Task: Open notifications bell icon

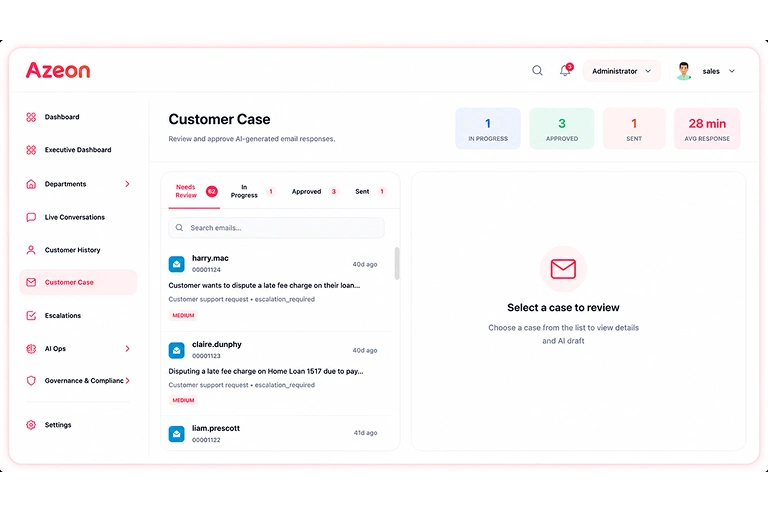Action: (565, 71)
